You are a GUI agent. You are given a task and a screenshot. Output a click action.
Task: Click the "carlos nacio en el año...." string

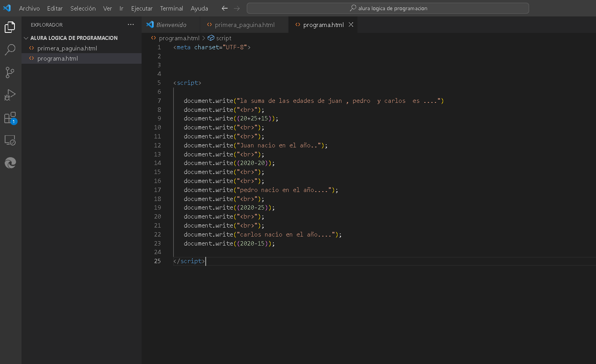[286, 234]
